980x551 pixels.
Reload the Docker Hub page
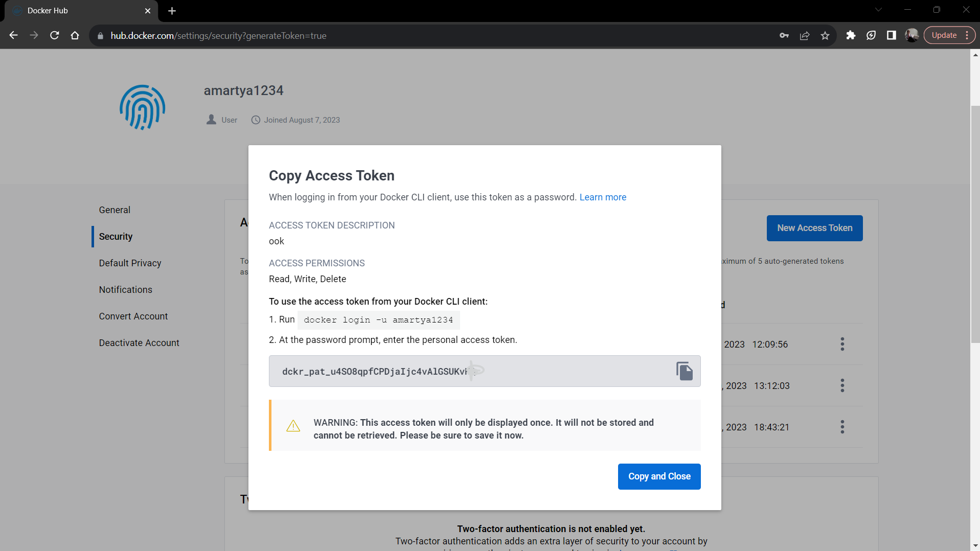(x=55, y=35)
